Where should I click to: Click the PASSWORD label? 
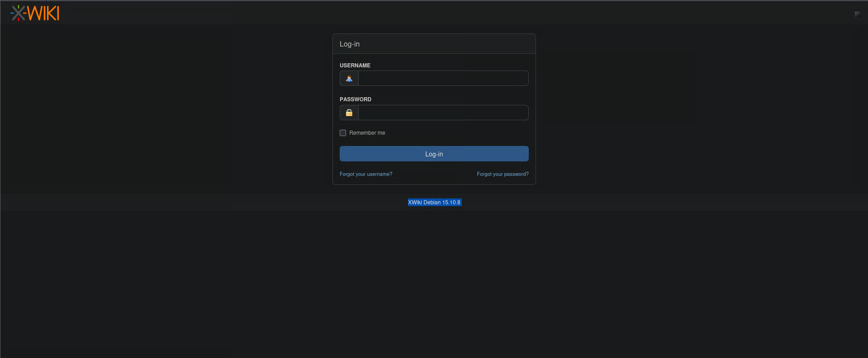356,99
